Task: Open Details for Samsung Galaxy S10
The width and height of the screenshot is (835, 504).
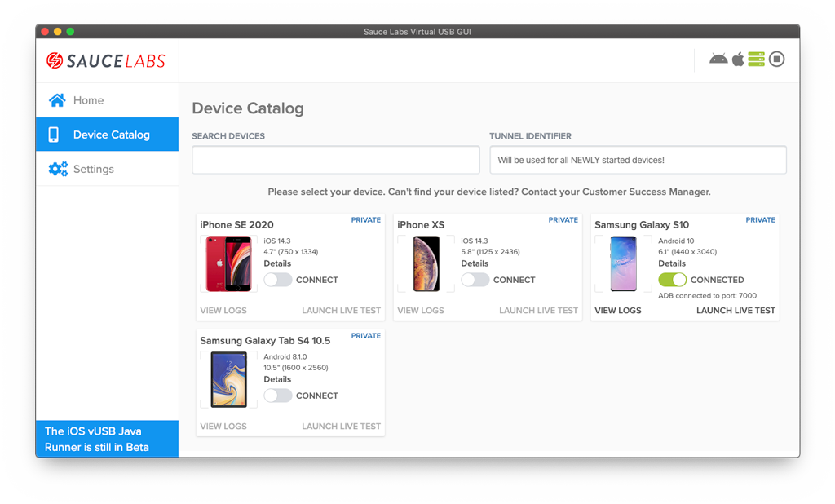Action: click(672, 263)
